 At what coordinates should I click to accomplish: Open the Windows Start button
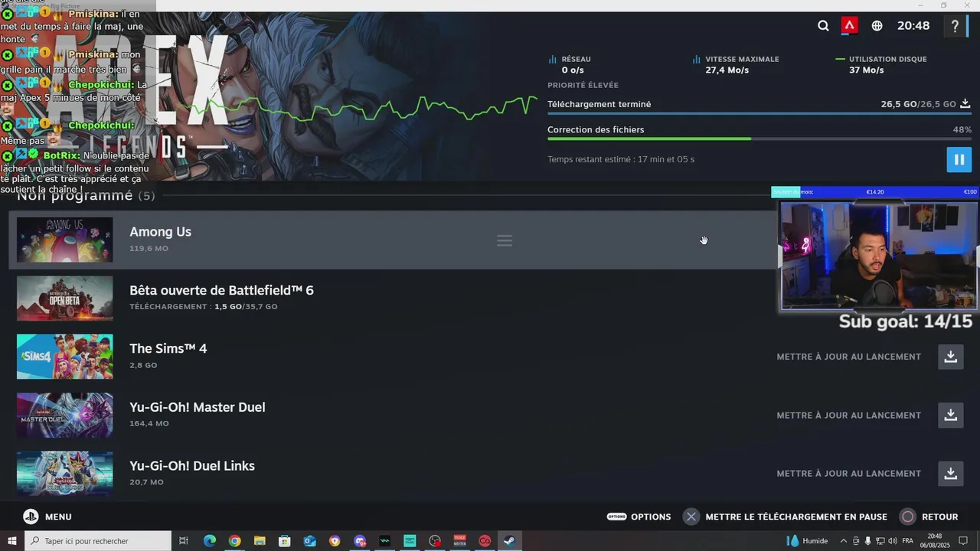coord(11,541)
